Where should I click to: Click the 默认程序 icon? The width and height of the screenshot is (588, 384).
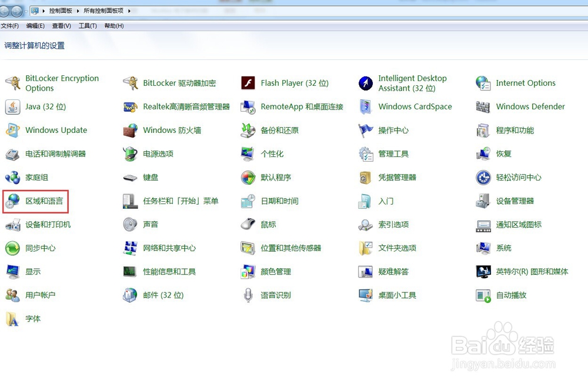[x=248, y=178]
